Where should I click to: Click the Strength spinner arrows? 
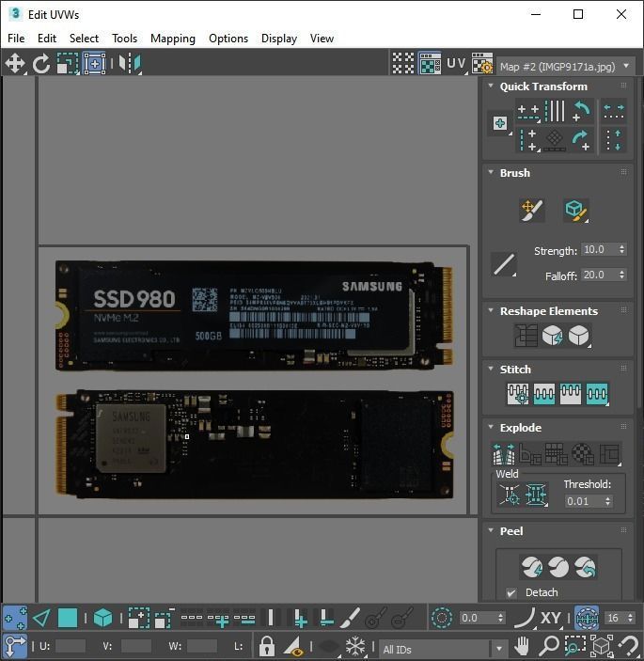pyautogui.click(x=622, y=249)
